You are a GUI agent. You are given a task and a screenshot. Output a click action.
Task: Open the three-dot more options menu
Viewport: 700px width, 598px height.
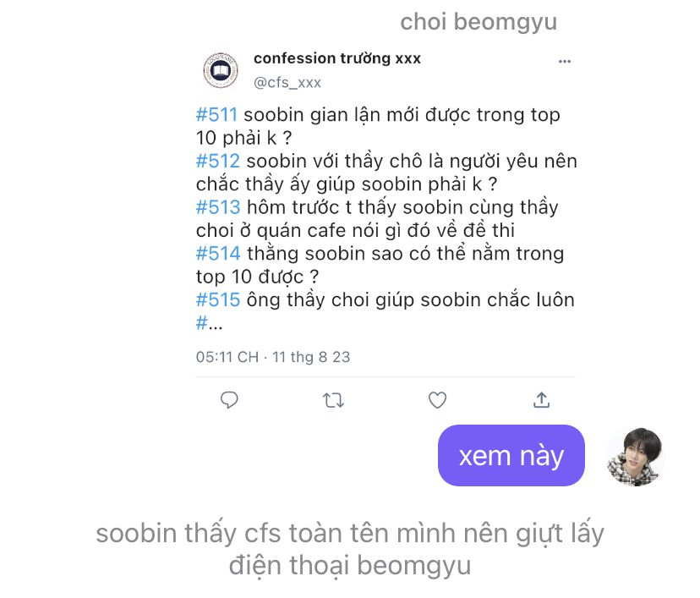coord(565,61)
